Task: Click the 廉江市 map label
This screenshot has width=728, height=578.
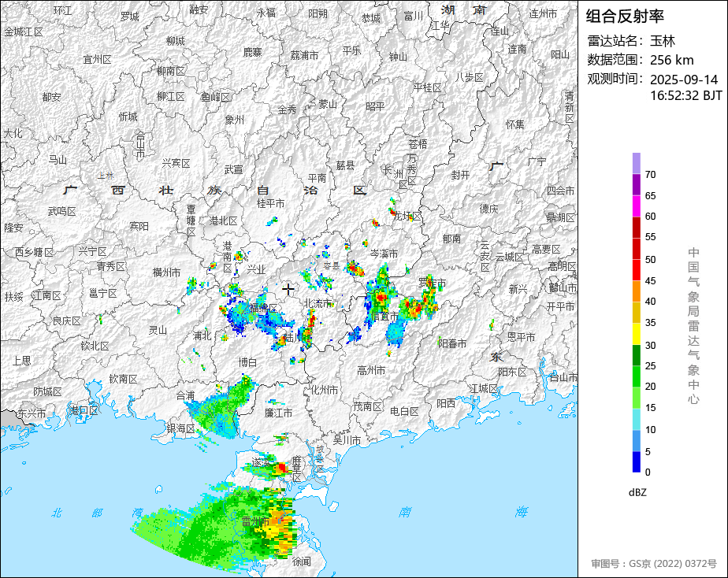Action: coord(279,413)
